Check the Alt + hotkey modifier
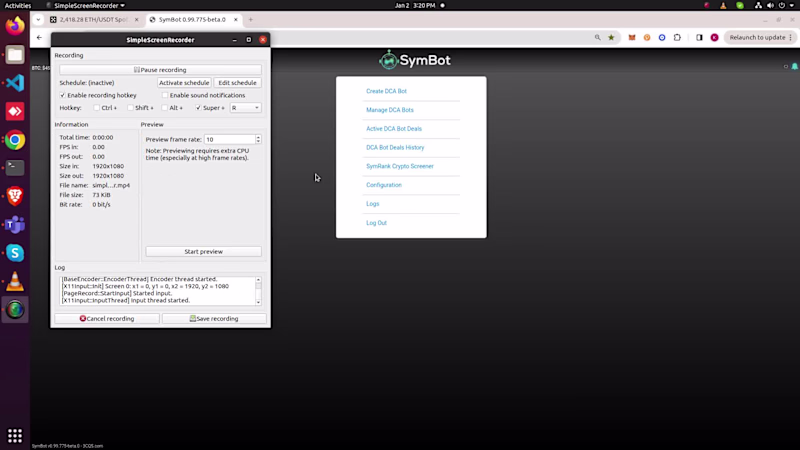 tap(164, 108)
